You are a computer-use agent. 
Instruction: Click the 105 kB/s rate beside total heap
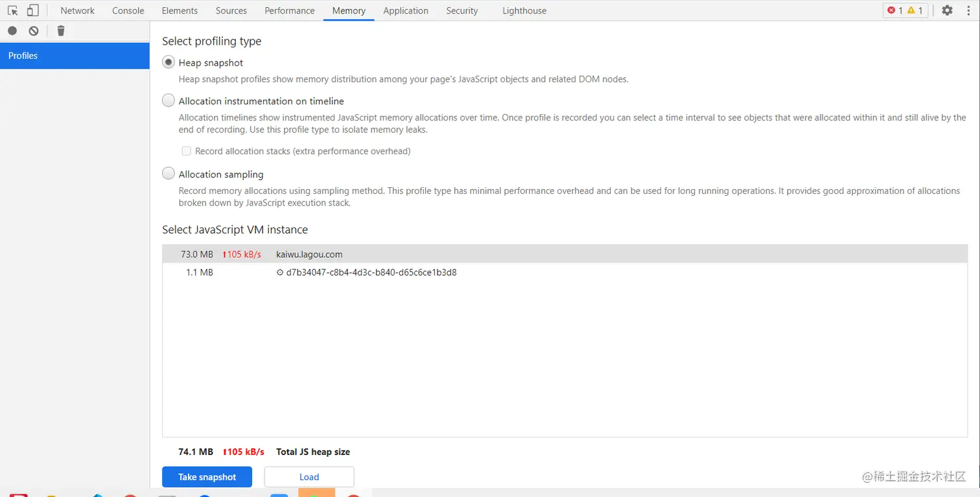pos(243,452)
